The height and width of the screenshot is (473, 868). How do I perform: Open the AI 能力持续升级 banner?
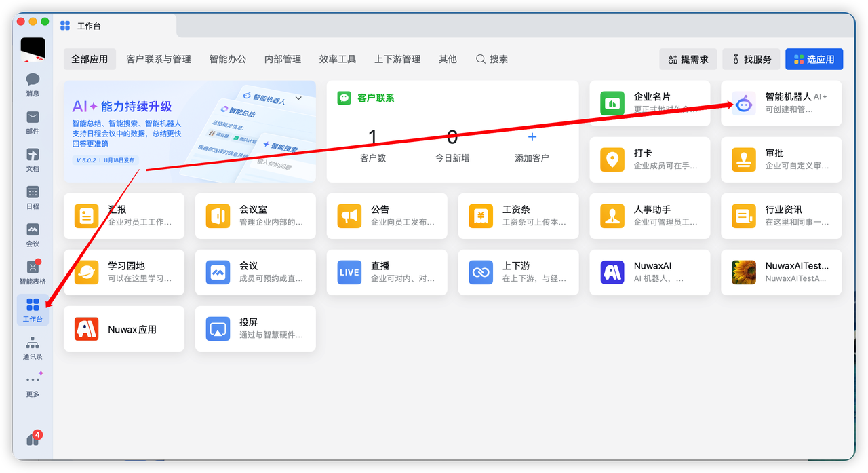190,132
